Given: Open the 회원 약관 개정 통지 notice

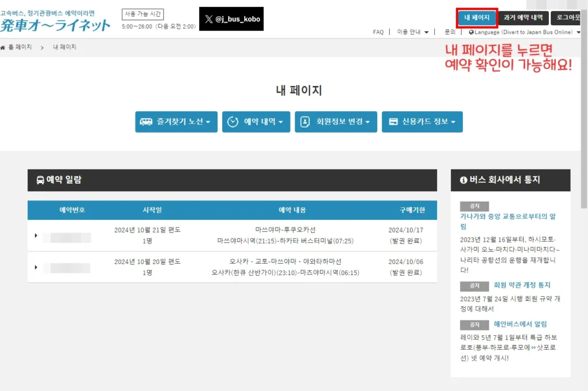Looking at the screenshot, I should 521,285.
